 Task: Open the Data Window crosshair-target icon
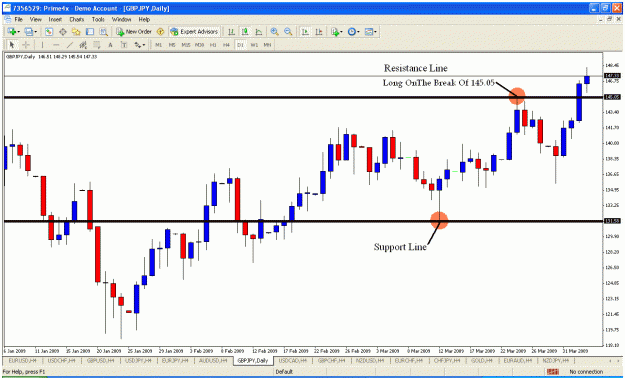coord(63,32)
